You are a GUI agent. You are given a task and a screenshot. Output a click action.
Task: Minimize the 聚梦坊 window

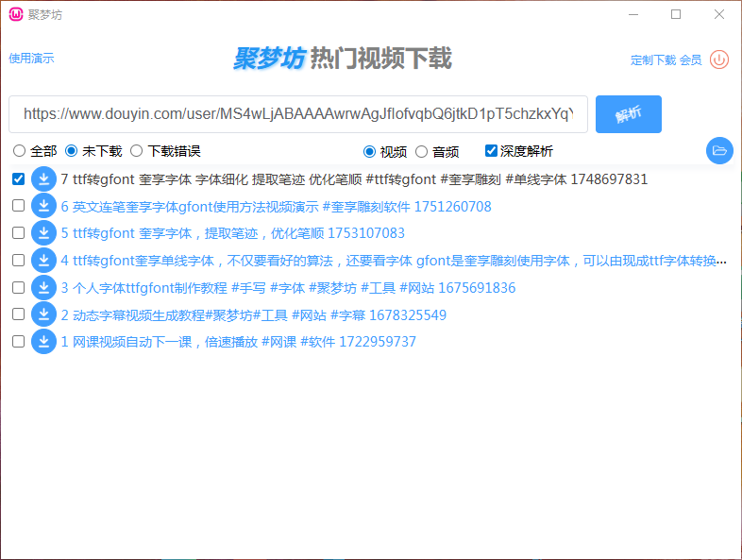click(633, 14)
